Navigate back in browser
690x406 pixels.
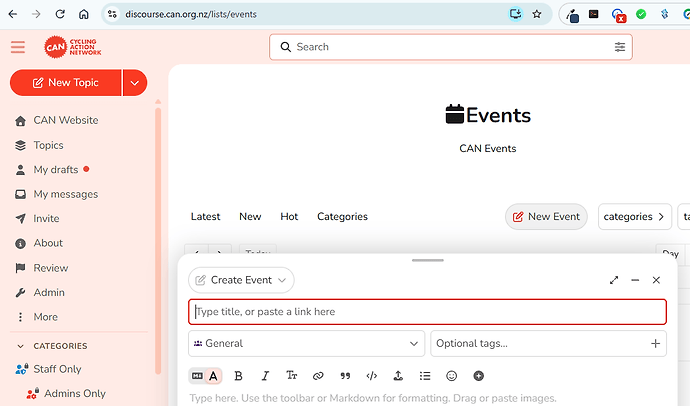(x=13, y=14)
